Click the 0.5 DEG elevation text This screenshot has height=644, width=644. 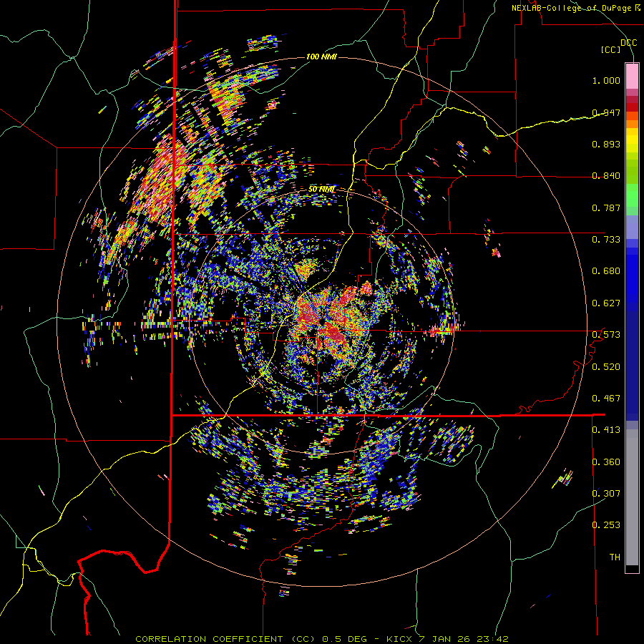pos(344,639)
